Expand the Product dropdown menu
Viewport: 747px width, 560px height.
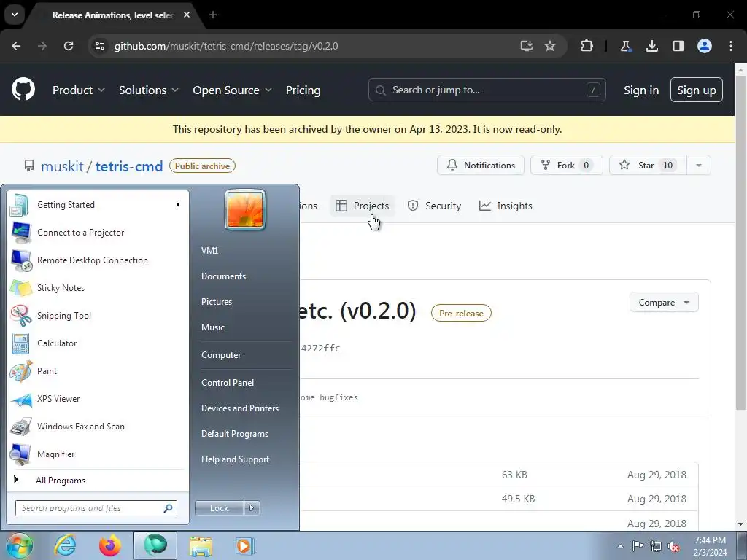pos(79,90)
